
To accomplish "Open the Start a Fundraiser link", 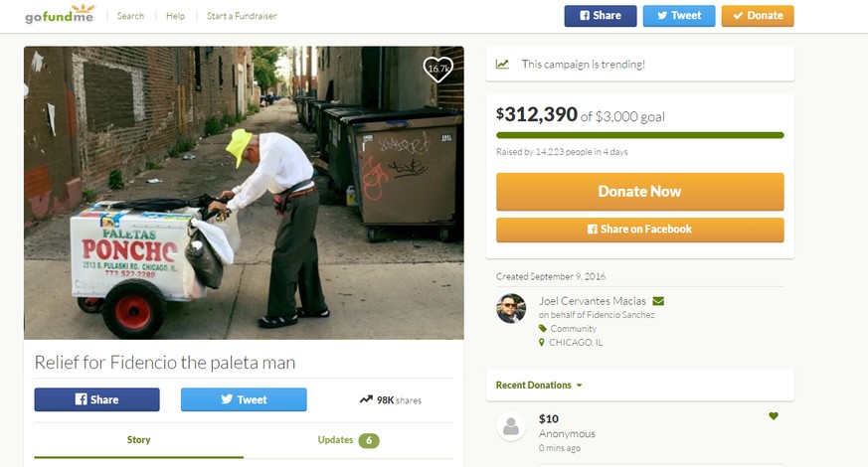I will pos(242,16).
